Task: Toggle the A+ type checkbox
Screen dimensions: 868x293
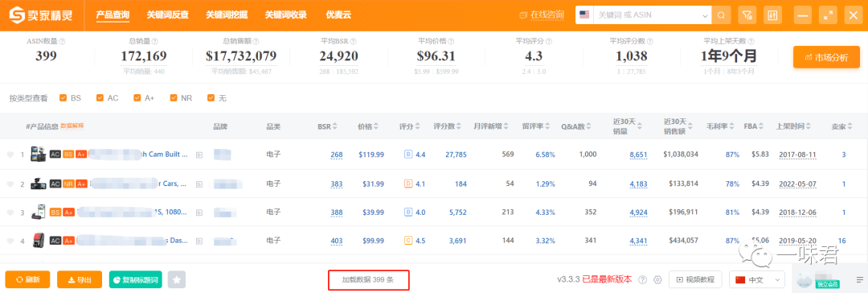Action: (x=137, y=97)
